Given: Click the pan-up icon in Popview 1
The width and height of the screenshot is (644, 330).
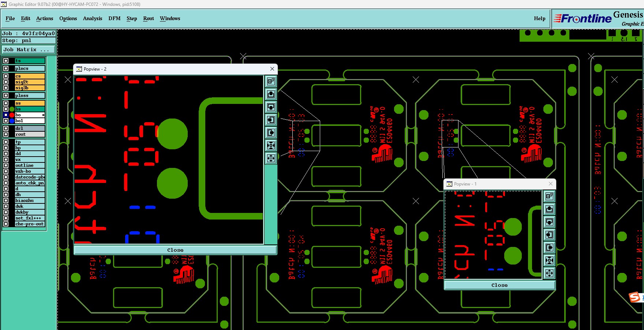Looking at the screenshot, I should point(549,209).
